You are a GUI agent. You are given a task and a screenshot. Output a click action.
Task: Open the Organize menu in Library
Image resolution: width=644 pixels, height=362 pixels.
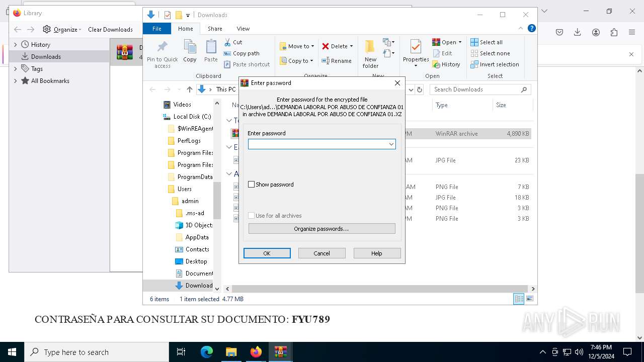[62, 30]
